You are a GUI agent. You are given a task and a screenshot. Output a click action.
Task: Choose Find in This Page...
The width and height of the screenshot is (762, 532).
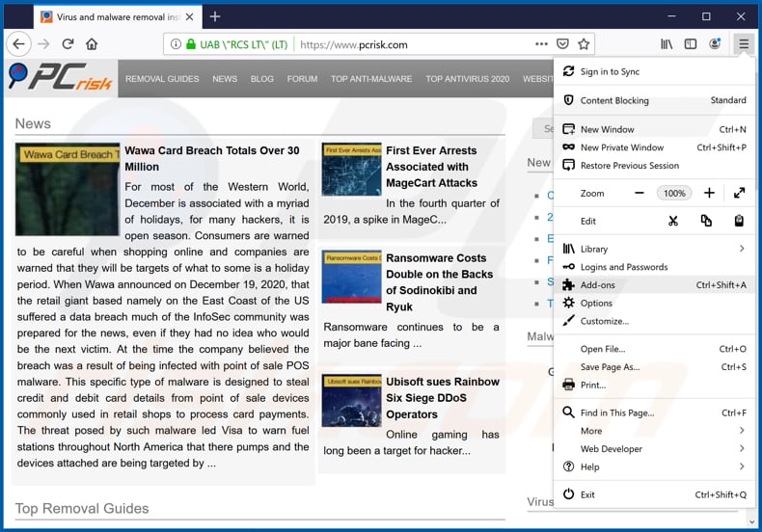coord(654,412)
